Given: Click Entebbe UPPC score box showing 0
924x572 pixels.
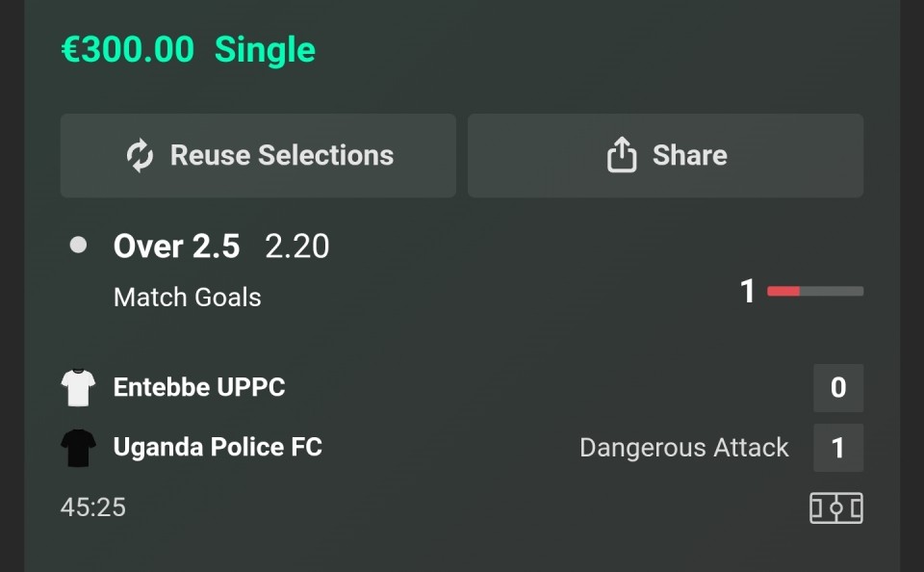Looking at the screenshot, I should pyautogui.click(x=837, y=388).
